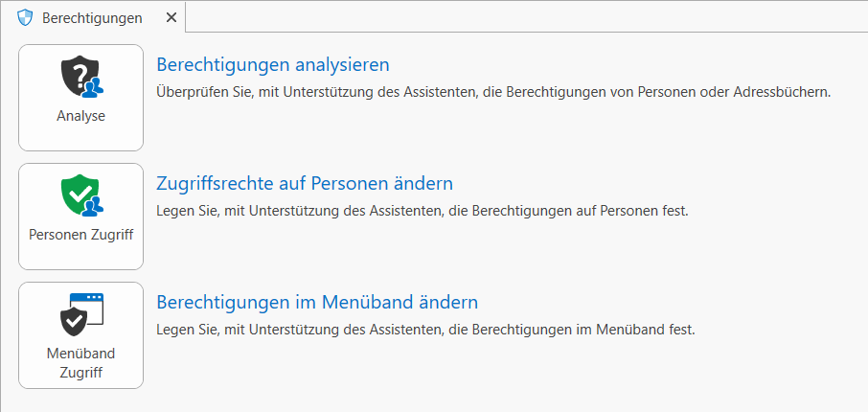
Task: Click the 'Menüband Zugriff' tile caption
Action: click(x=80, y=363)
